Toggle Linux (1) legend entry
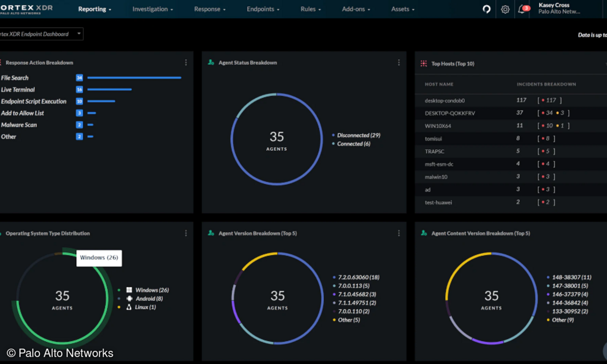This screenshot has width=607, height=364. (x=137, y=307)
